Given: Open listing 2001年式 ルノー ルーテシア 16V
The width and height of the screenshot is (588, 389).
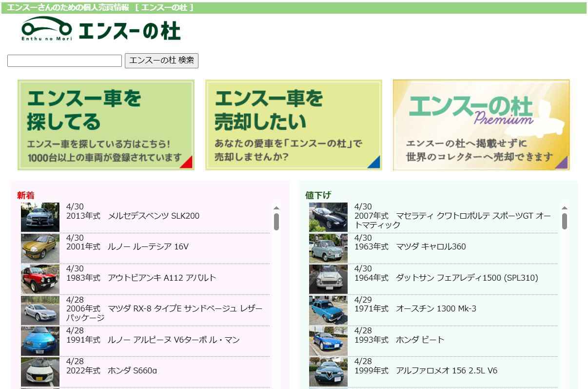Looking at the screenshot, I should tap(127, 247).
